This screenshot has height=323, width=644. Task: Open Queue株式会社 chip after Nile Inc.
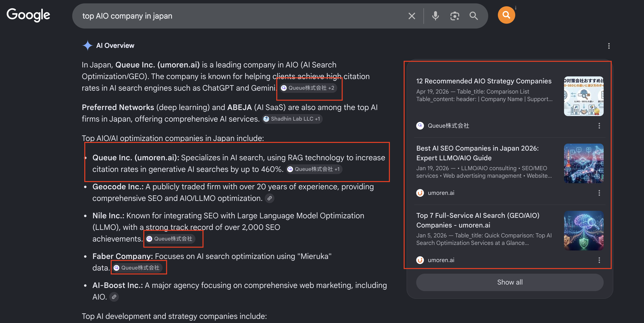(x=170, y=239)
